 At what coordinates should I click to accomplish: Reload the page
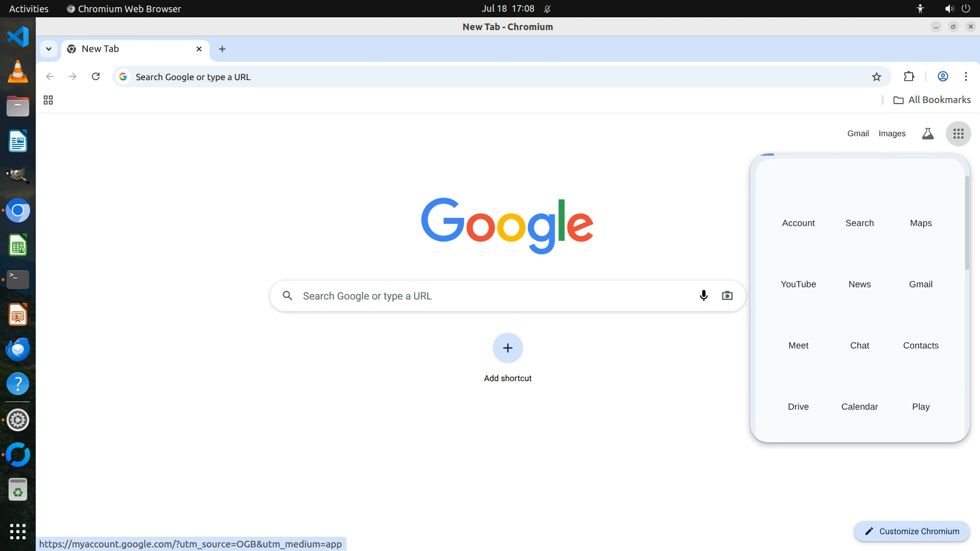(x=95, y=77)
